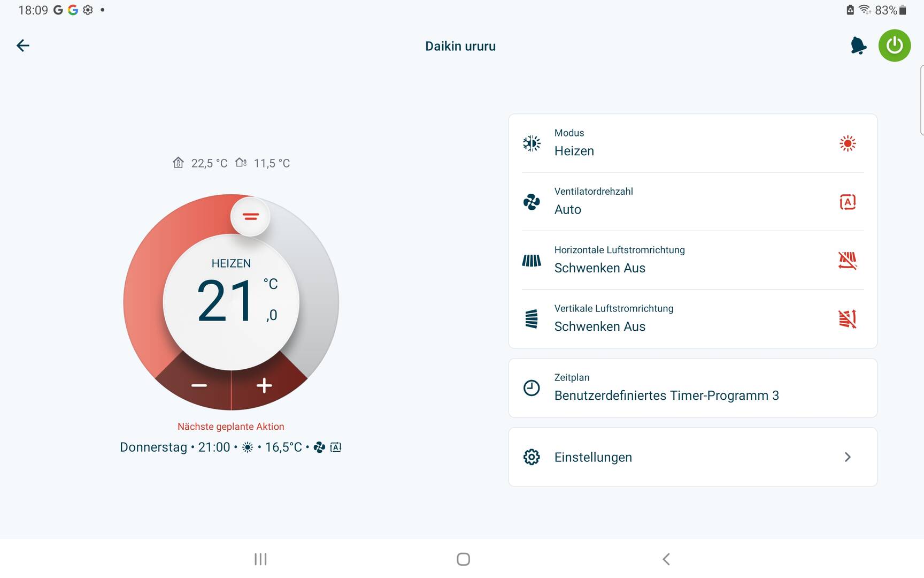Viewport: 924px width, 578px height.
Task: Go back with the top-left arrow
Action: pos(23,45)
